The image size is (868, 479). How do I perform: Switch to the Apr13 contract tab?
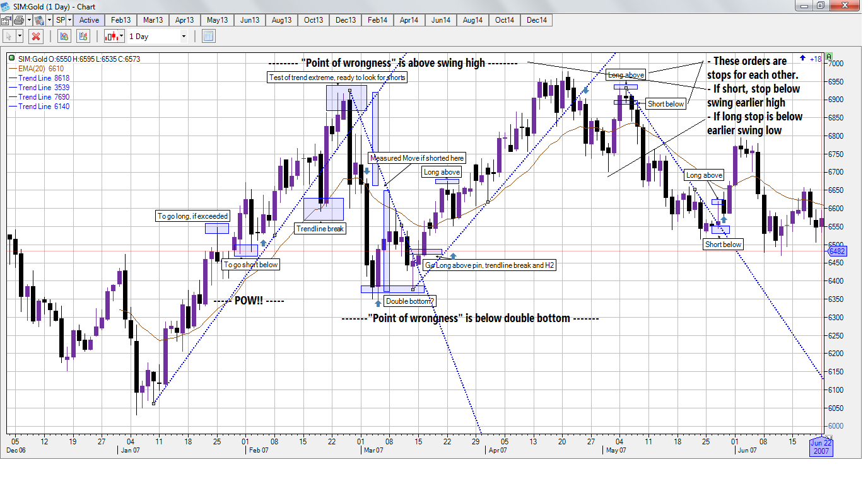pos(185,20)
